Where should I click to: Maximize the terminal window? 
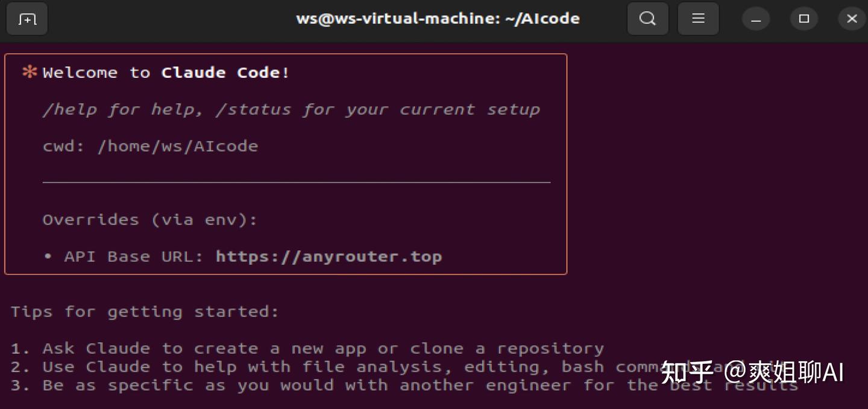[x=804, y=19]
